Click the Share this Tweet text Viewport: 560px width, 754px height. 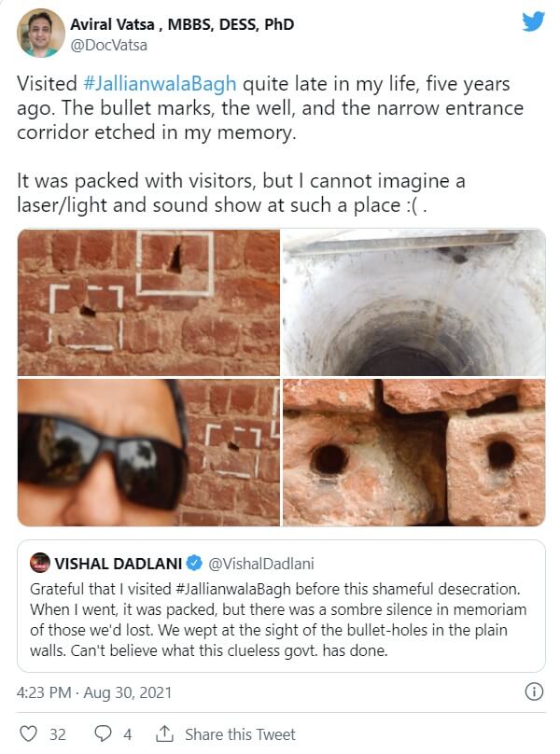point(240,734)
